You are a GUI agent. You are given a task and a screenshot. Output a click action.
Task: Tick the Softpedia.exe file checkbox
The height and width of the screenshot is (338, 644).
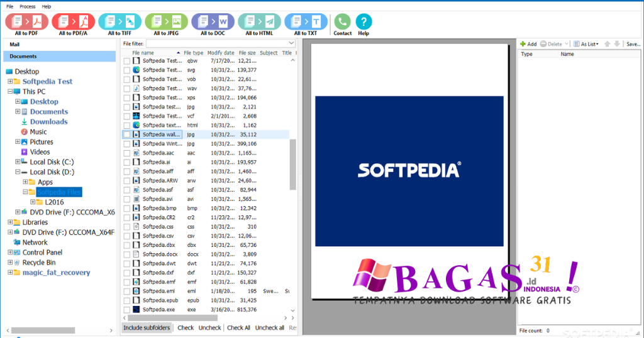click(127, 310)
